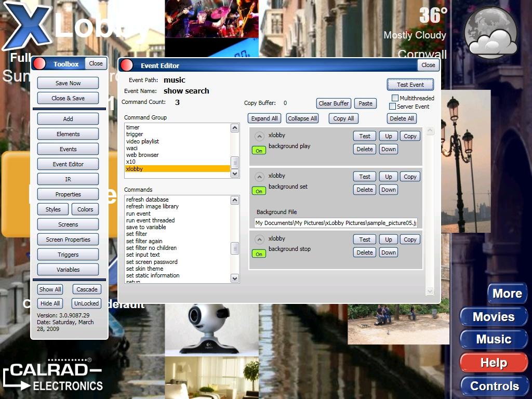The width and height of the screenshot is (532, 399).
Task: Open Styles from the Toolbox
Action: (x=53, y=209)
